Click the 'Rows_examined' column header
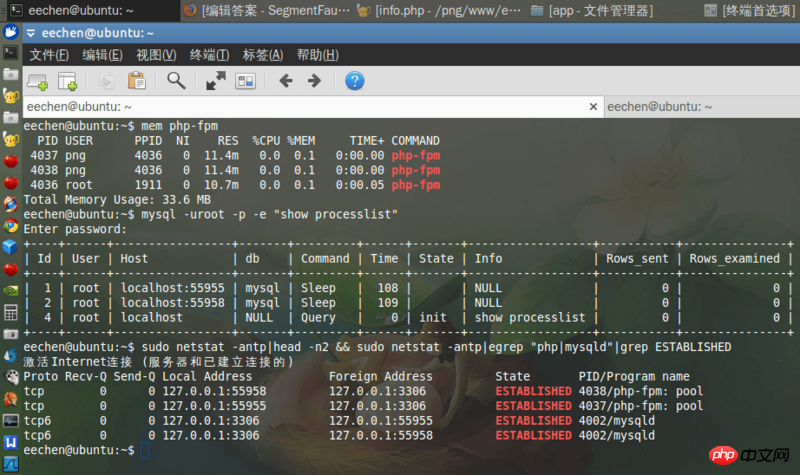The image size is (800, 475). click(734, 259)
